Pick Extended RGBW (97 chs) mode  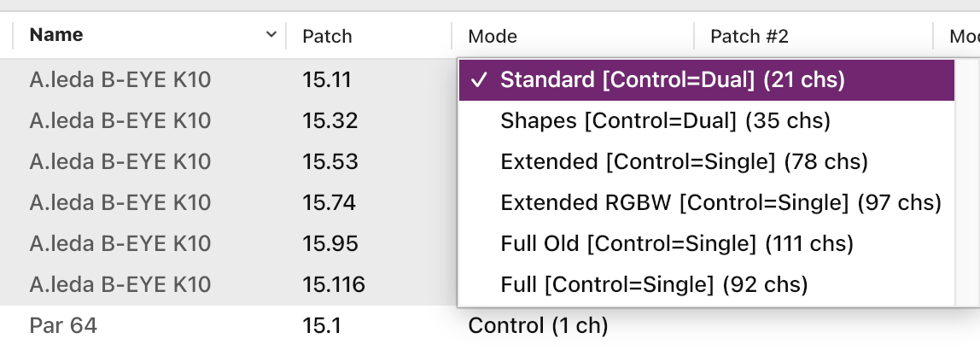(x=720, y=202)
